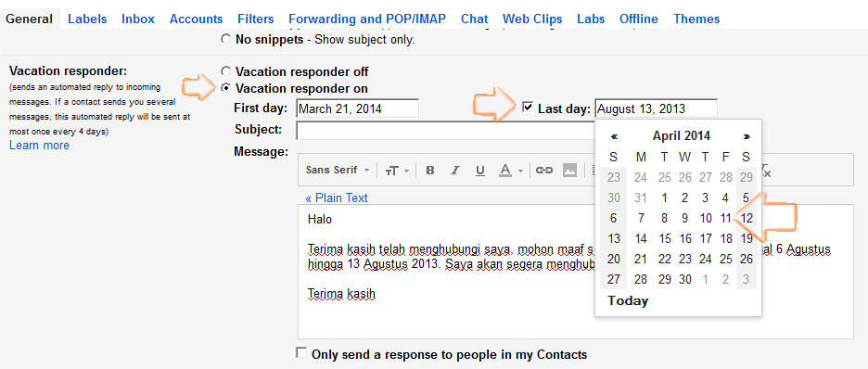Select Vacation responder on
This screenshot has height=369, width=868.
click(x=225, y=88)
